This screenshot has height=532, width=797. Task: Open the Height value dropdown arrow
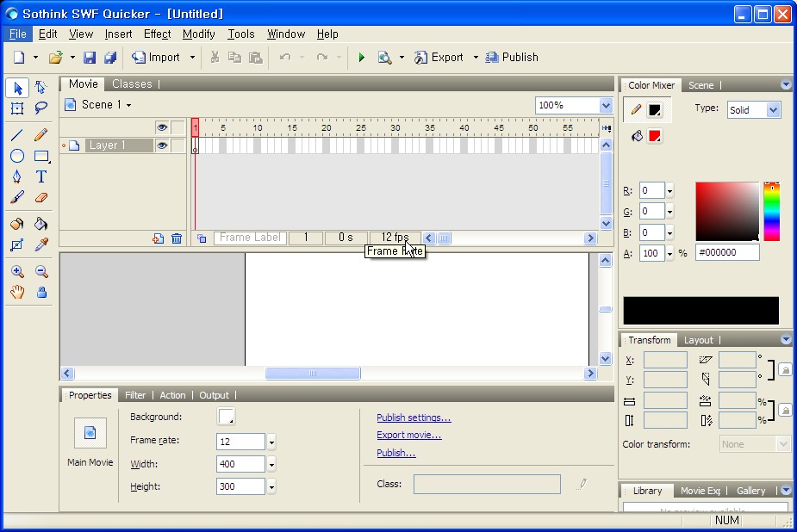pos(271,487)
